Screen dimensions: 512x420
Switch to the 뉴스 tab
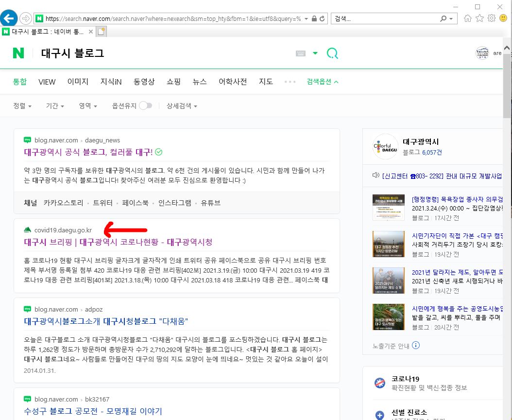coord(200,81)
